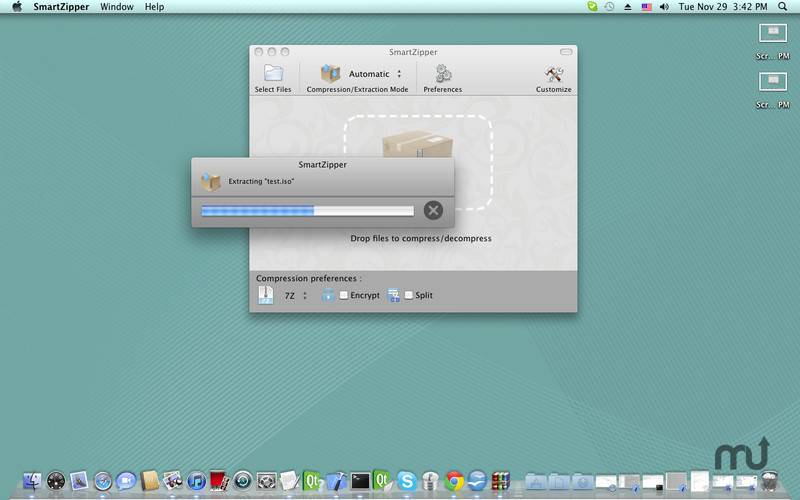Viewport: 800px width, 500px height.
Task: Click the extraction progress bar
Action: click(308, 211)
